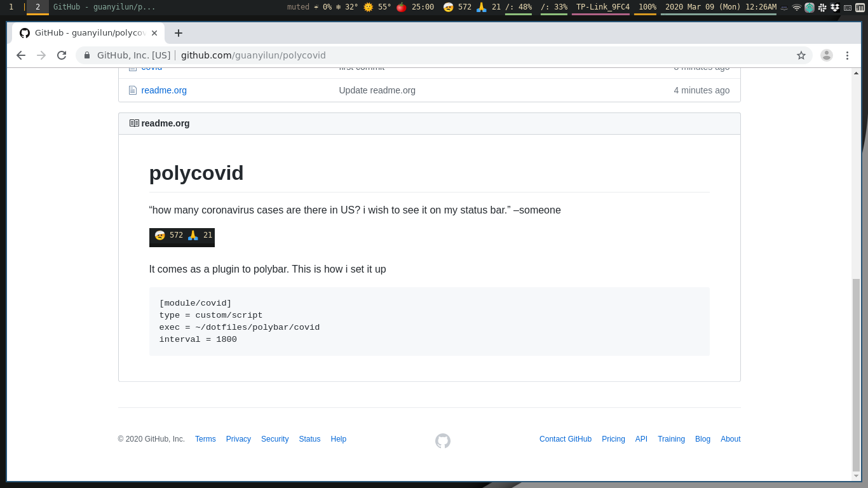Click the polycovid status bar screenshot image
This screenshot has width=868, height=488.
182,238
